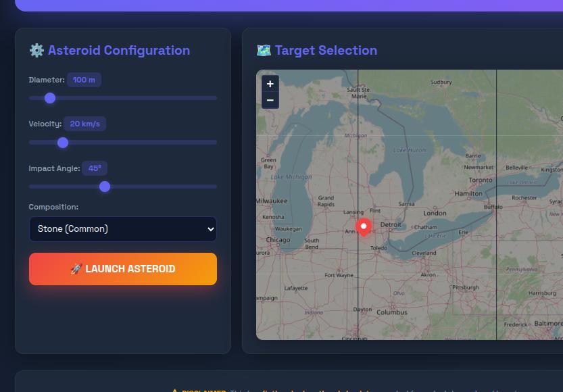Click the Diameter slider handle

click(x=50, y=98)
